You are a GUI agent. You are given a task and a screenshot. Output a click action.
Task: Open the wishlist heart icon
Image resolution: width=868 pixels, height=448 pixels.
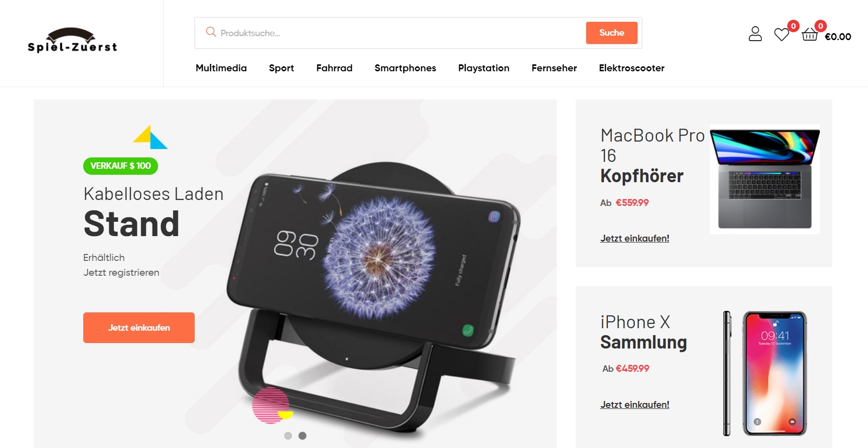coord(781,34)
